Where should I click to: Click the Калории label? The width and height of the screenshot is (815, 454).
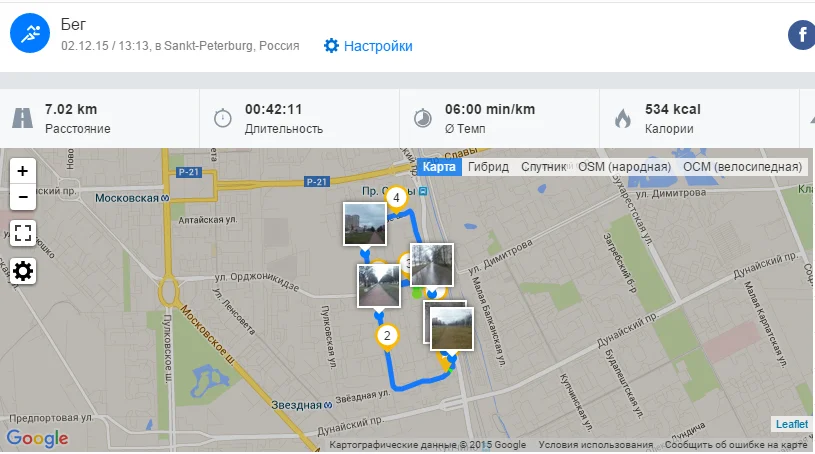pos(669,128)
